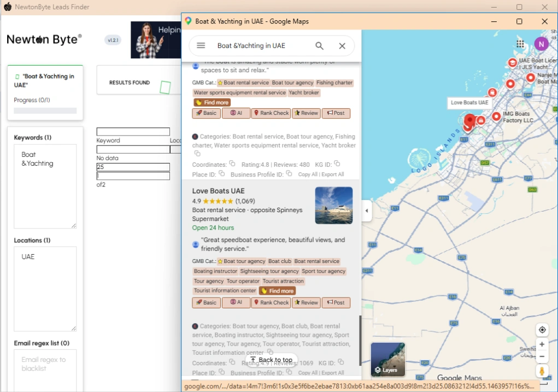
Task: Click Review button for Love Boats UAE
Action: (306, 303)
